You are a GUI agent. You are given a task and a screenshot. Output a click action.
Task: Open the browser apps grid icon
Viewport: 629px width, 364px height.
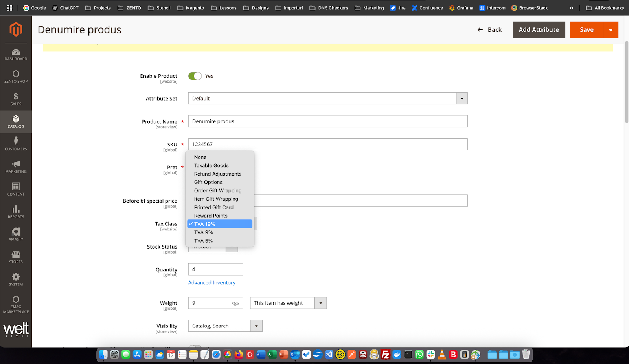tap(9, 8)
